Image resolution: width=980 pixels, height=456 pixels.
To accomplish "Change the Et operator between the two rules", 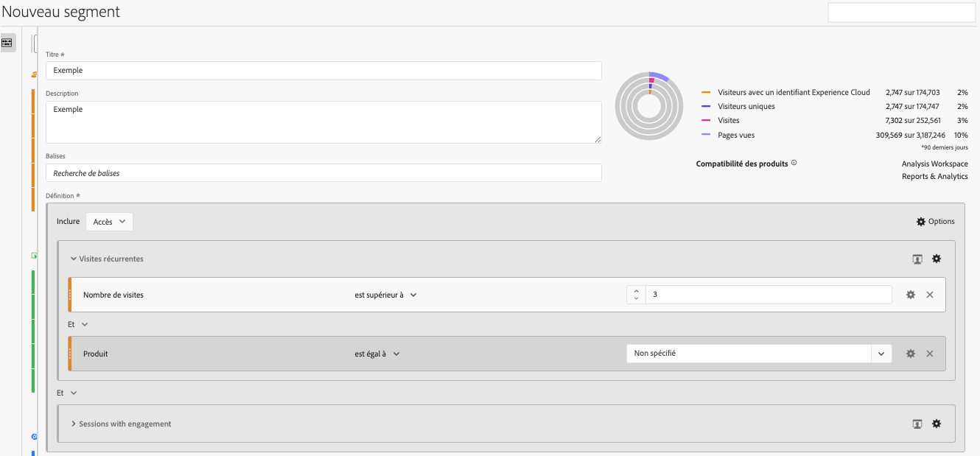I will (77, 324).
